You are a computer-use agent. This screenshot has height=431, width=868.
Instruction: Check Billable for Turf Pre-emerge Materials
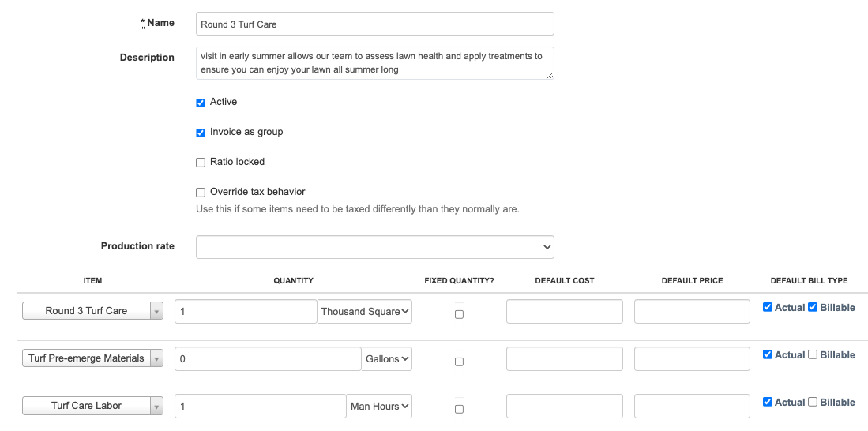(x=813, y=355)
